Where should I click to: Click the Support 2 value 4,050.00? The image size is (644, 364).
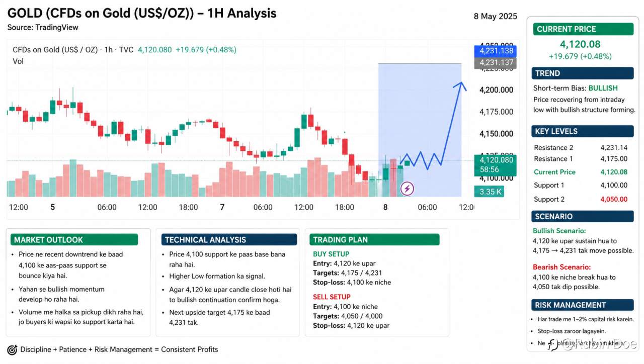pyautogui.click(x=614, y=199)
